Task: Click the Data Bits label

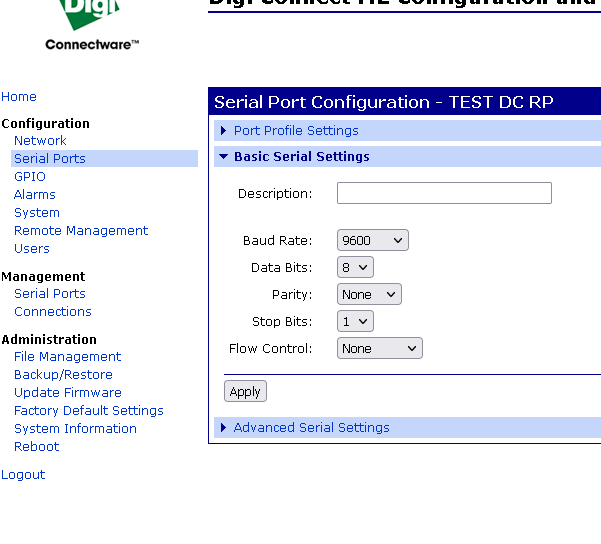Action: point(282,268)
